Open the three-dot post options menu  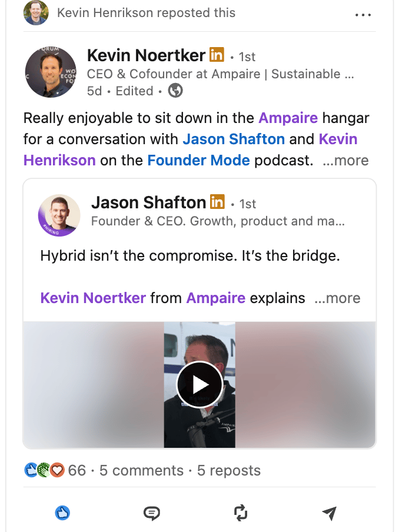coord(363,15)
